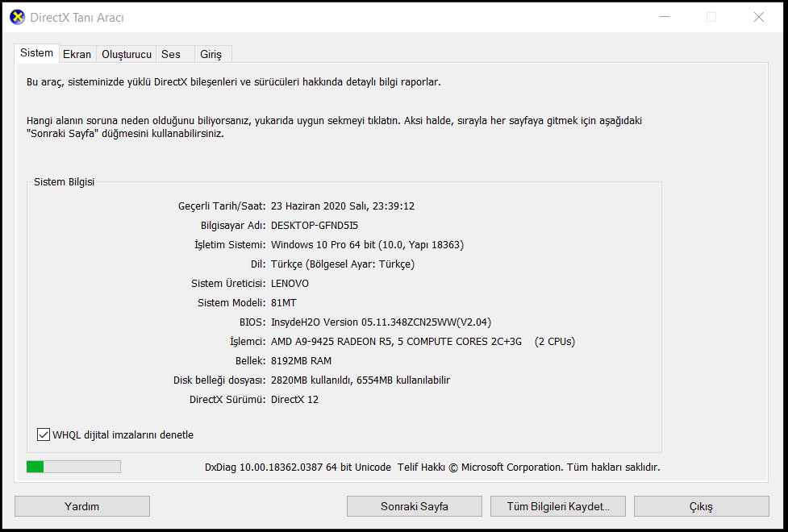Click the Dil label
Viewport: 788px width, 532px height.
[258, 264]
